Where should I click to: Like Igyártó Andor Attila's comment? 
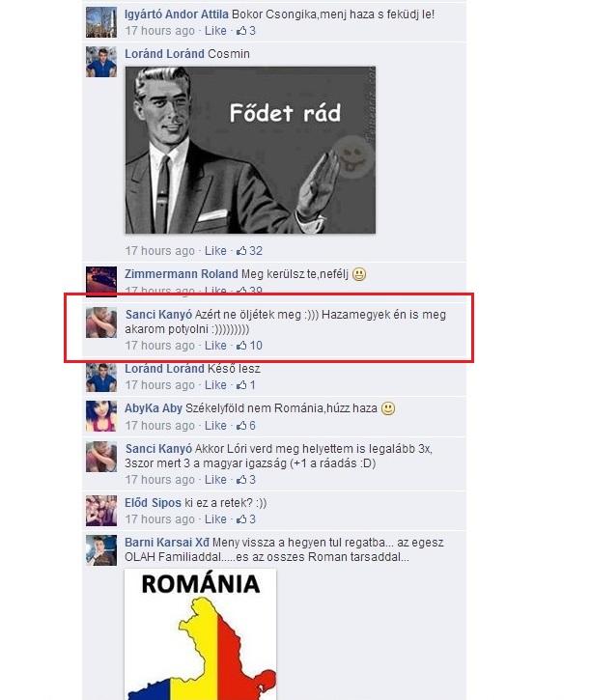pos(215,31)
